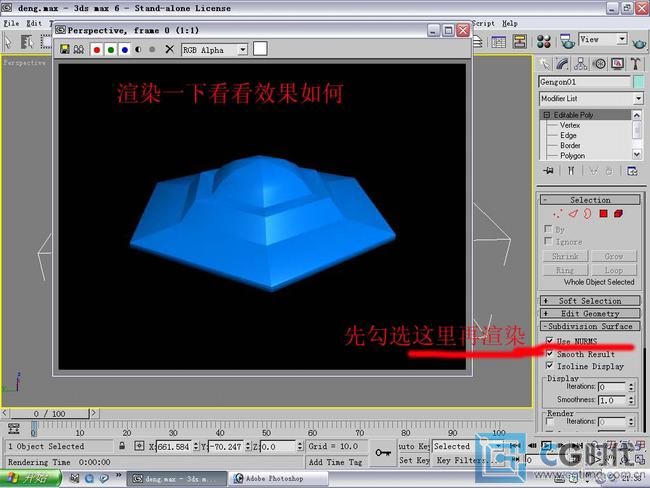Collapse the Editable Poly tree node
The height and width of the screenshot is (488, 650).
coord(546,115)
